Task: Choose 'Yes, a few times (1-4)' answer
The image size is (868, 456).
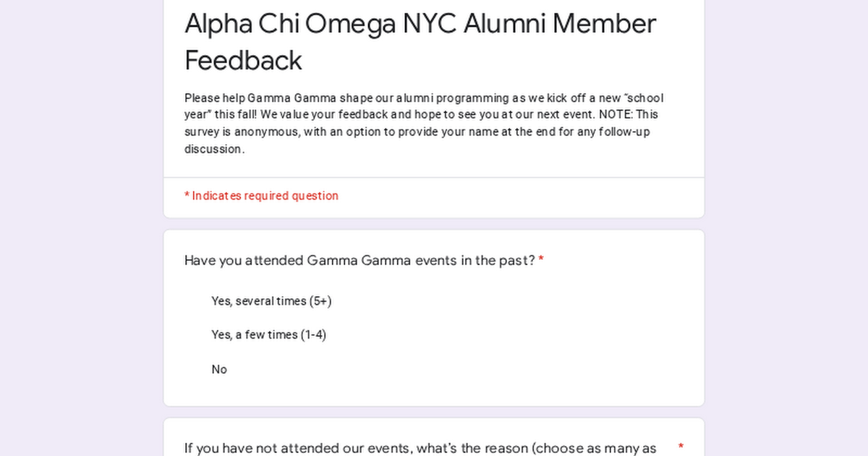Action: (268, 335)
